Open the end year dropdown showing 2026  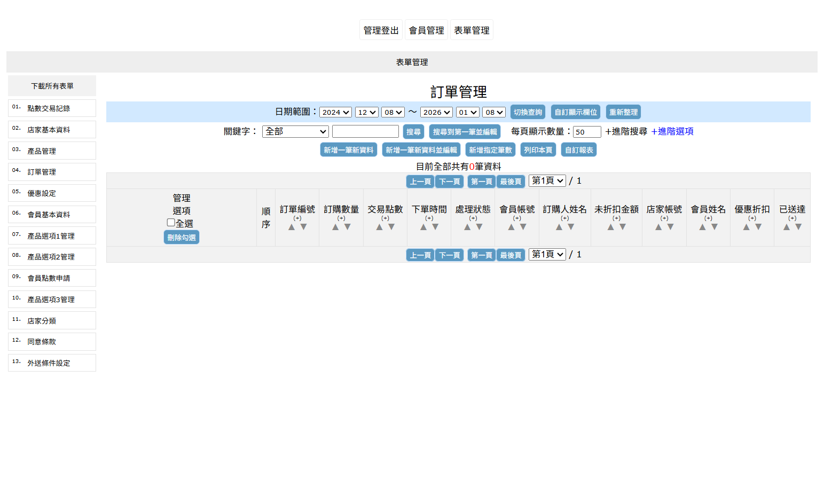click(436, 112)
